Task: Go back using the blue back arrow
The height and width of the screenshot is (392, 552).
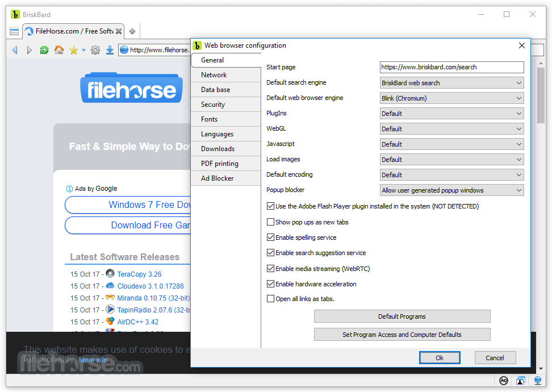Action: (x=15, y=50)
